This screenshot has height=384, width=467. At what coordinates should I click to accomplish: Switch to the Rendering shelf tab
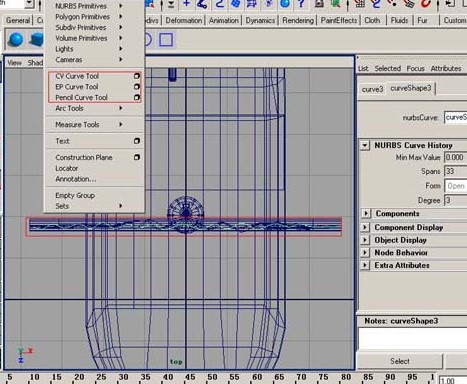(x=298, y=20)
